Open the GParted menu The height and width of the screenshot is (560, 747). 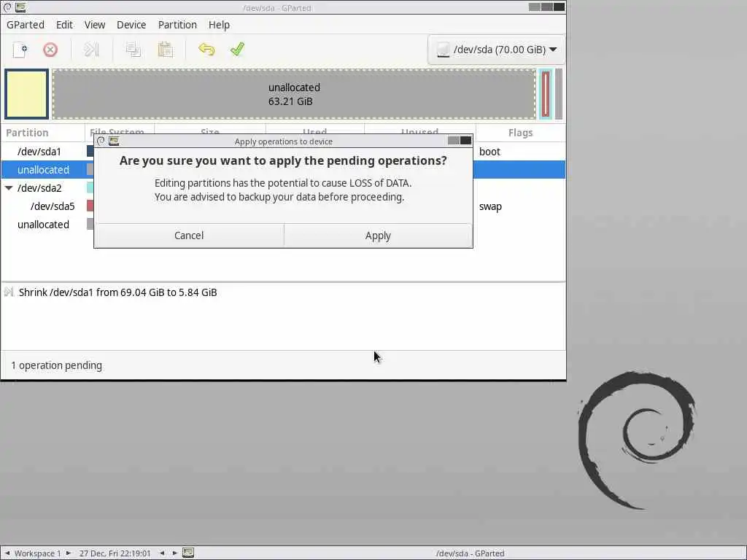point(26,25)
